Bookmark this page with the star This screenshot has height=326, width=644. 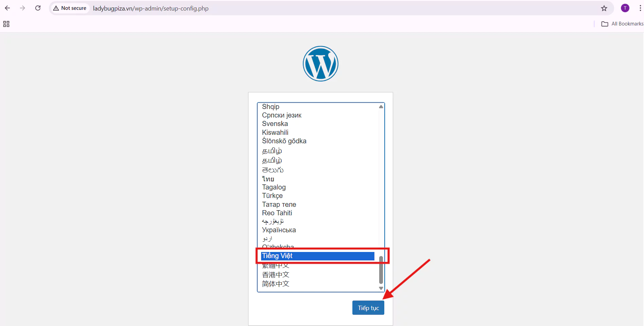tap(604, 8)
